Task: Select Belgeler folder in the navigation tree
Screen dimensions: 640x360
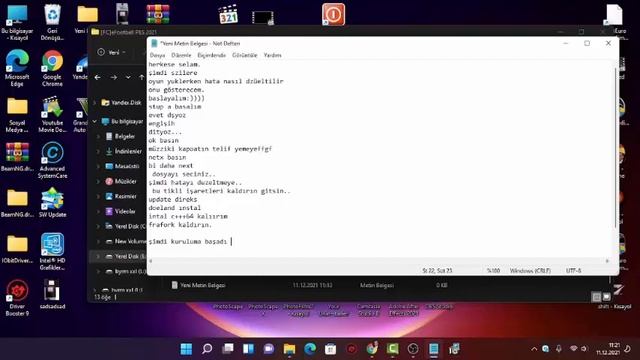Action: 120,136
